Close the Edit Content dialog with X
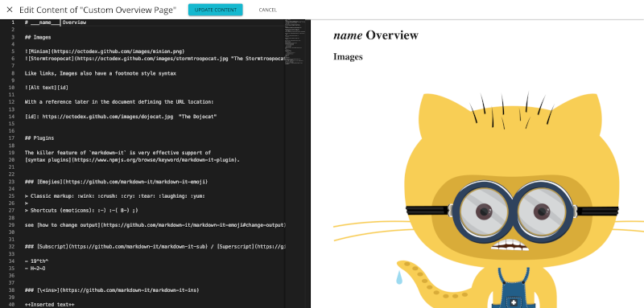 coord(10,10)
